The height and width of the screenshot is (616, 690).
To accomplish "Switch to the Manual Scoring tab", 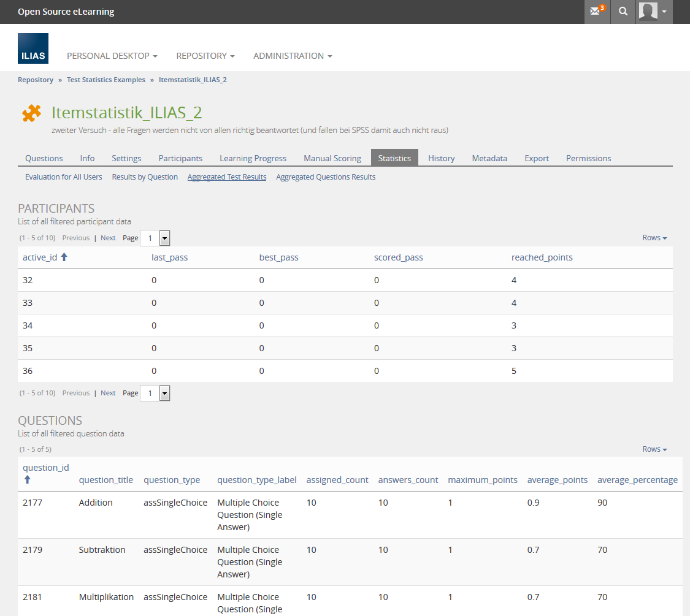I will tap(332, 158).
